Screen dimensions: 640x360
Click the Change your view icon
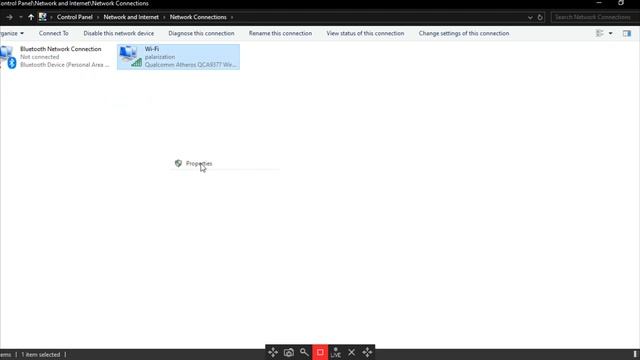[600, 33]
